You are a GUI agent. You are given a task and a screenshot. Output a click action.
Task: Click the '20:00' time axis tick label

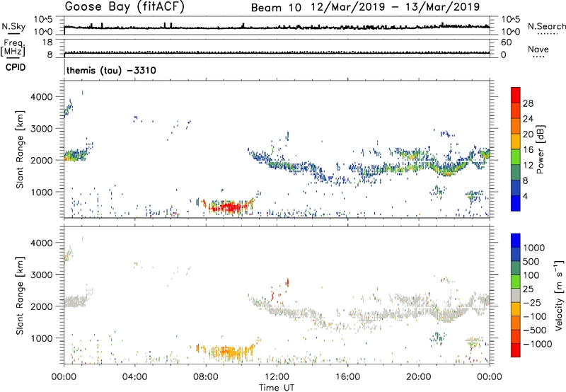[x=418, y=377]
